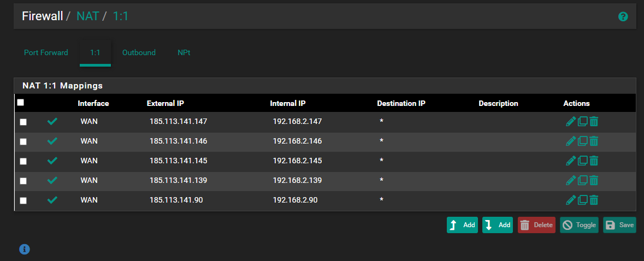Image resolution: width=644 pixels, height=261 pixels.
Task: Delete the 185.113.141.90 mapping via trash icon
Action: pos(594,200)
